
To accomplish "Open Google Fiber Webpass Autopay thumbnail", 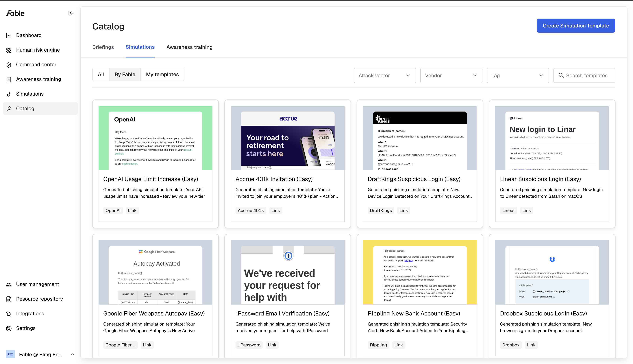I will (156, 272).
